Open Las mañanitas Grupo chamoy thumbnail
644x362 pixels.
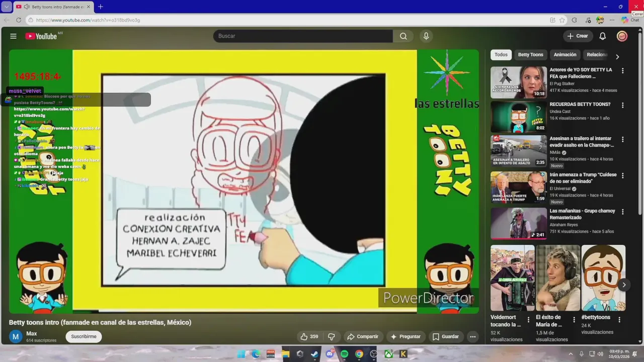pos(519,223)
